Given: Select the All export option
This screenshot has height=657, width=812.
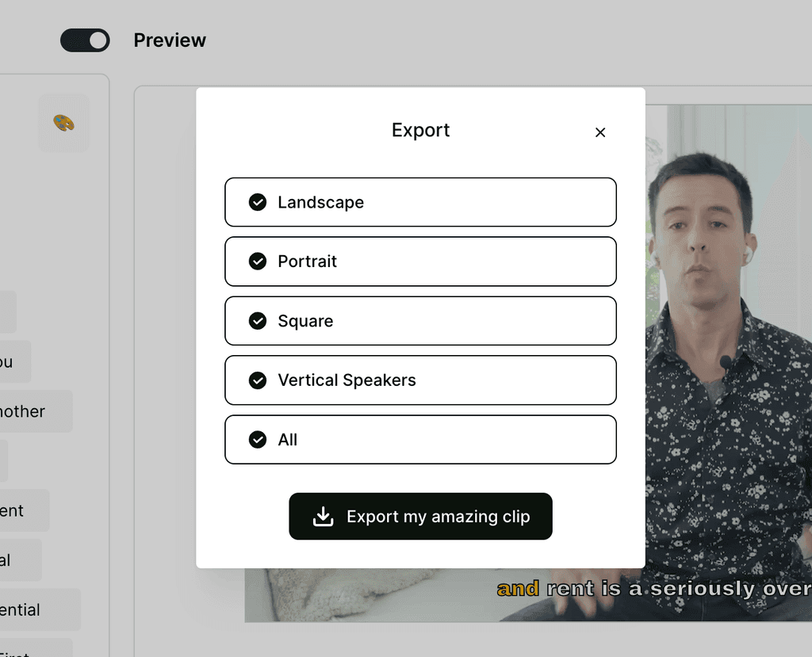Looking at the screenshot, I should pos(420,439).
